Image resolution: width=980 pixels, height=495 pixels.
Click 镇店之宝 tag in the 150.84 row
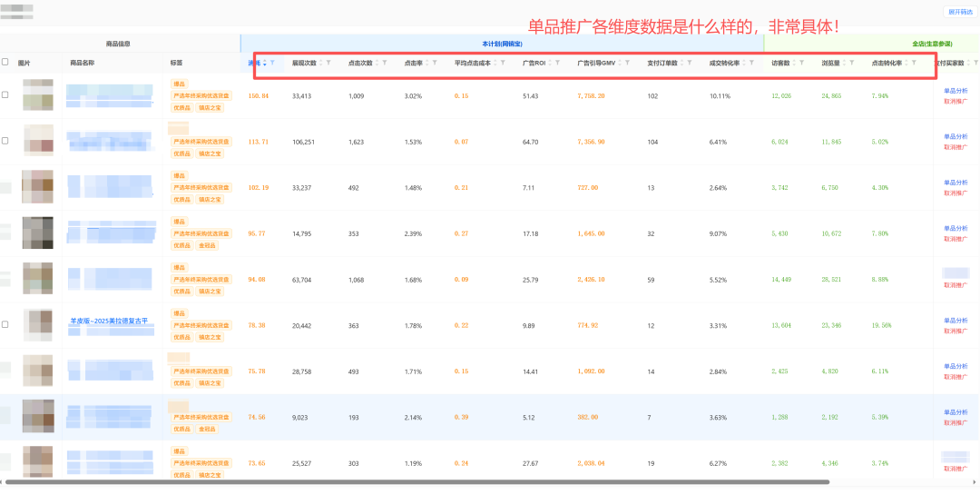point(210,108)
